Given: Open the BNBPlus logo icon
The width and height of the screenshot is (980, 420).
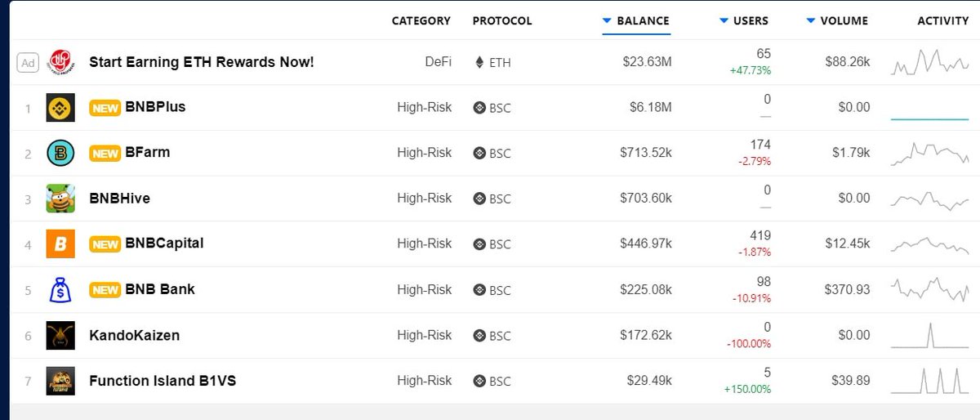Looking at the screenshot, I should click(x=60, y=107).
